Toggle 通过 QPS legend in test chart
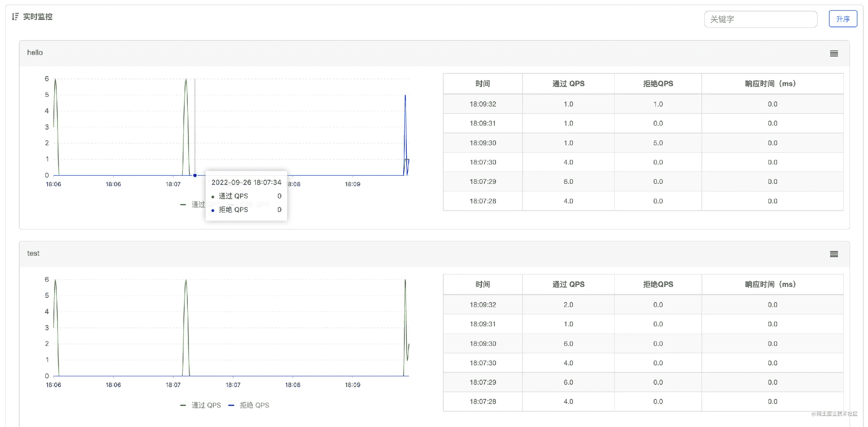 (206, 405)
